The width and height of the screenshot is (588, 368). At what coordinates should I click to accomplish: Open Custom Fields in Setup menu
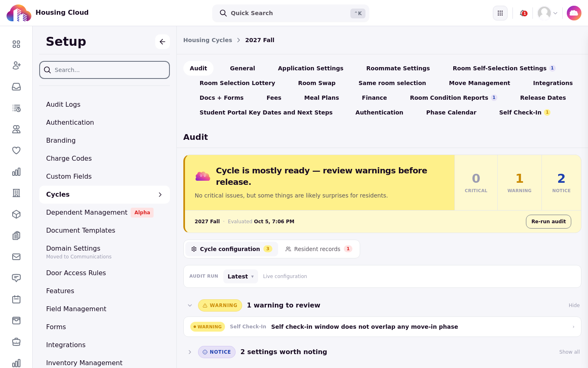(x=105, y=177)
